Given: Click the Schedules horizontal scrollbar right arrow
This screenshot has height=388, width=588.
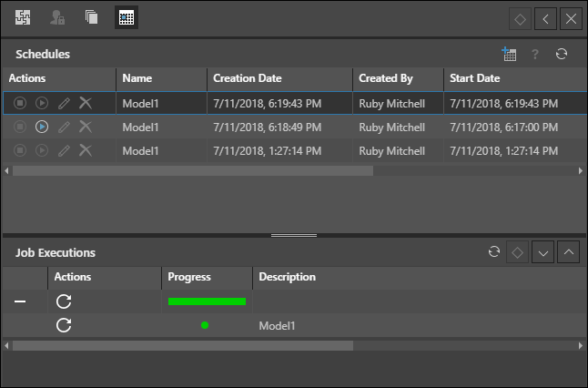Looking at the screenshot, I should 582,170.
